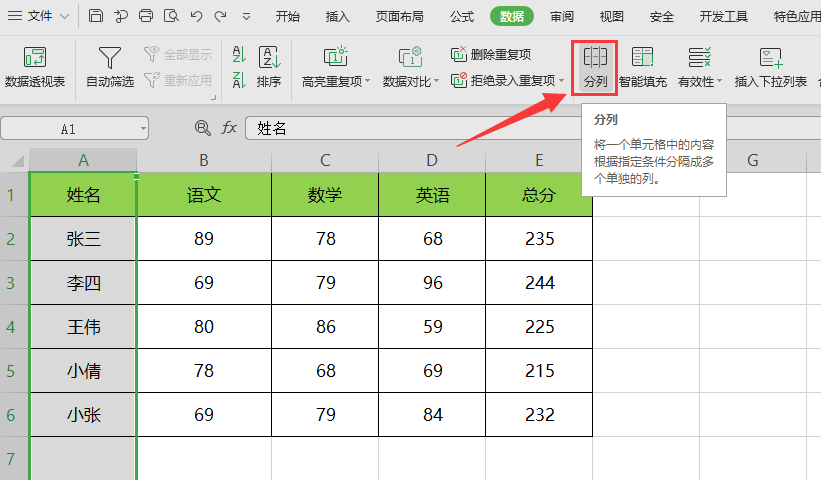Click the 排序 sort button
Viewport: 821px width, 480px height.
268,67
